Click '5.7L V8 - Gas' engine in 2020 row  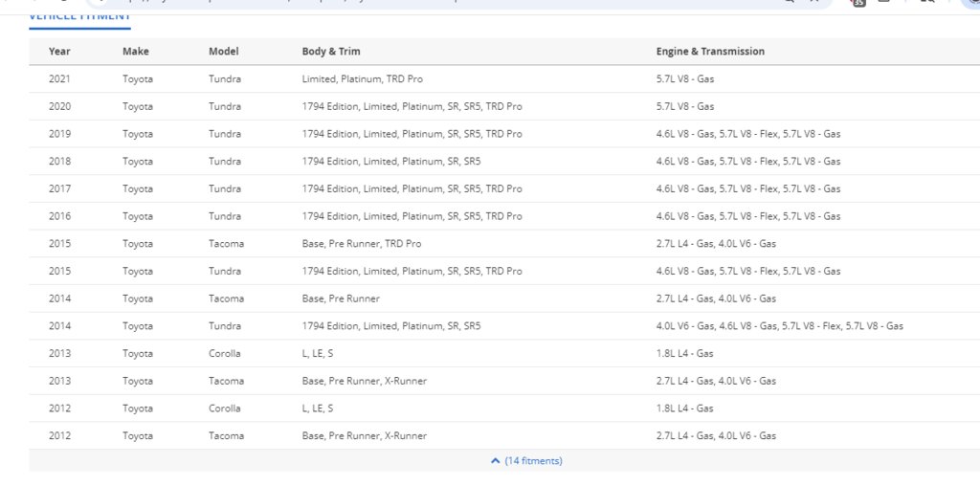pyautogui.click(x=685, y=107)
